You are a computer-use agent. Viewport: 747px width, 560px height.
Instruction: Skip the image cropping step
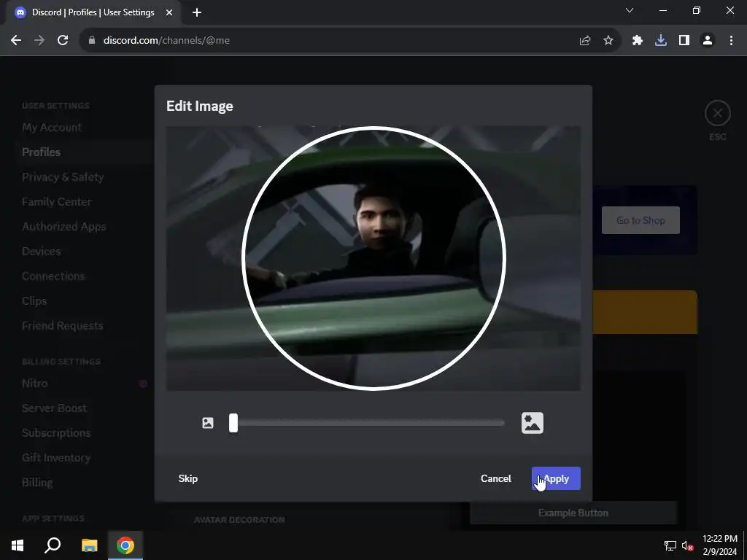(x=187, y=478)
